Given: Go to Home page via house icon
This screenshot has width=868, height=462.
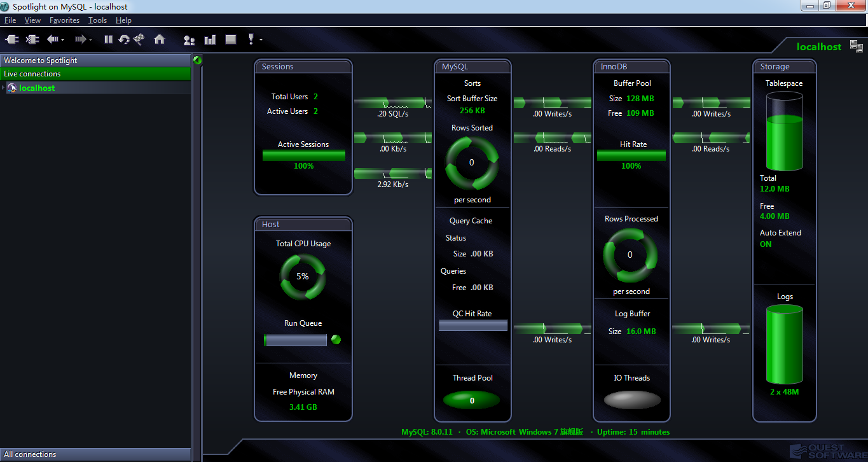Looking at the screenshot, I should click(x=160, y=39).
